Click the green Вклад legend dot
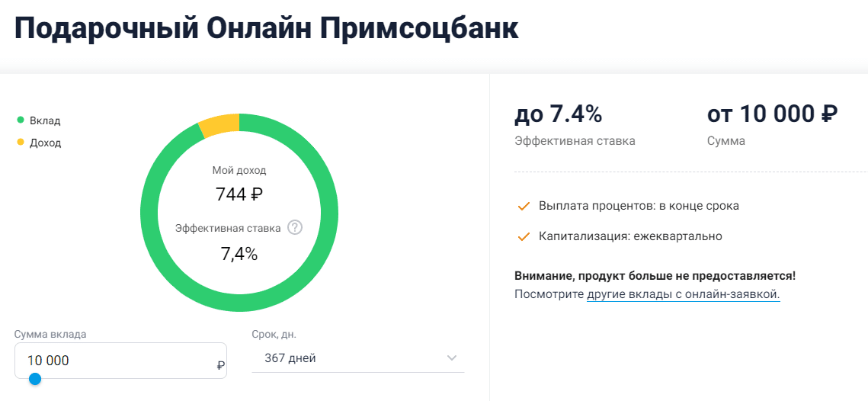Image resolution: width=868 pixels, height=401 pixels. 21,120
